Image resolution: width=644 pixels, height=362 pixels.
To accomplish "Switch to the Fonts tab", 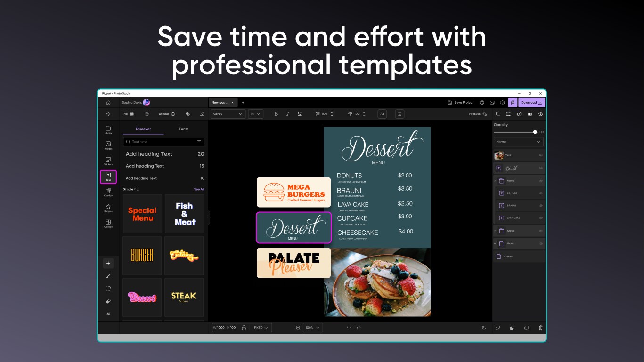I will [x=184, y=129].
